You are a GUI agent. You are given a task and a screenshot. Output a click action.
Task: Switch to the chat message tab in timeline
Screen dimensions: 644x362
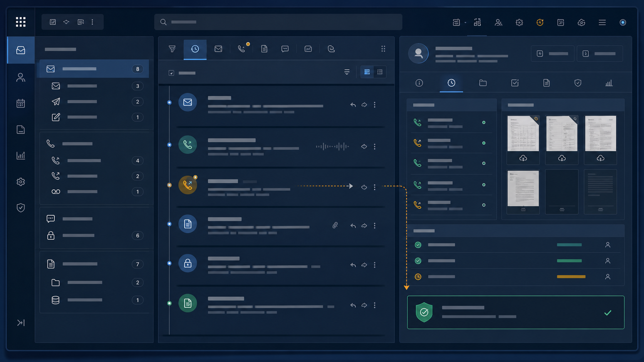(285, 49)
